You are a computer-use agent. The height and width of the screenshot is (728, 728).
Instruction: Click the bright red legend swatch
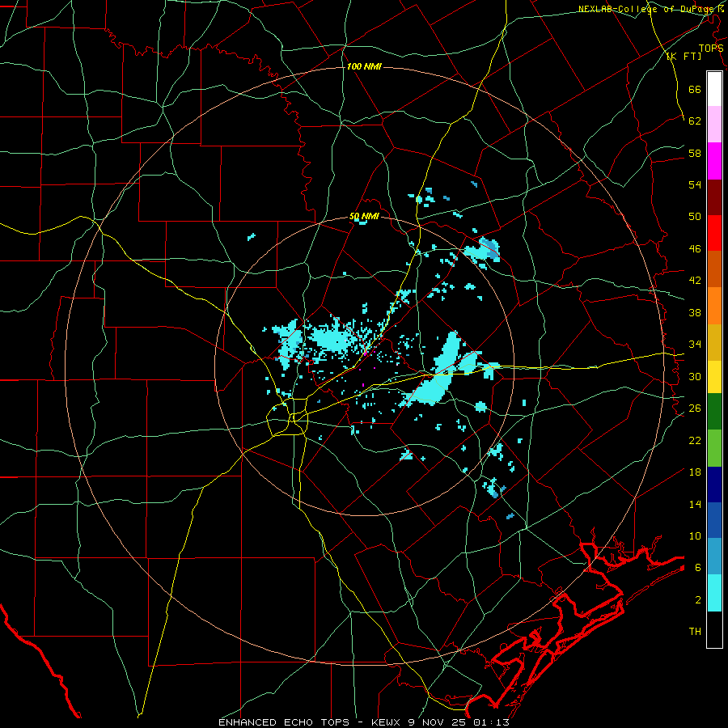click(x=714, y=233)
